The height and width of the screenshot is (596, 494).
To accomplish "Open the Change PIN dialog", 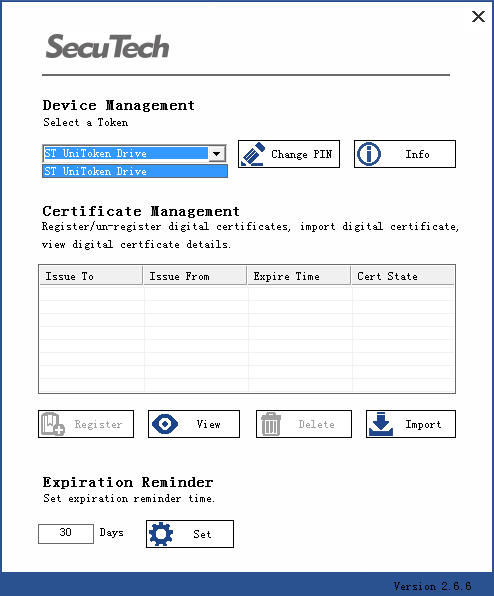I will 289,154.
